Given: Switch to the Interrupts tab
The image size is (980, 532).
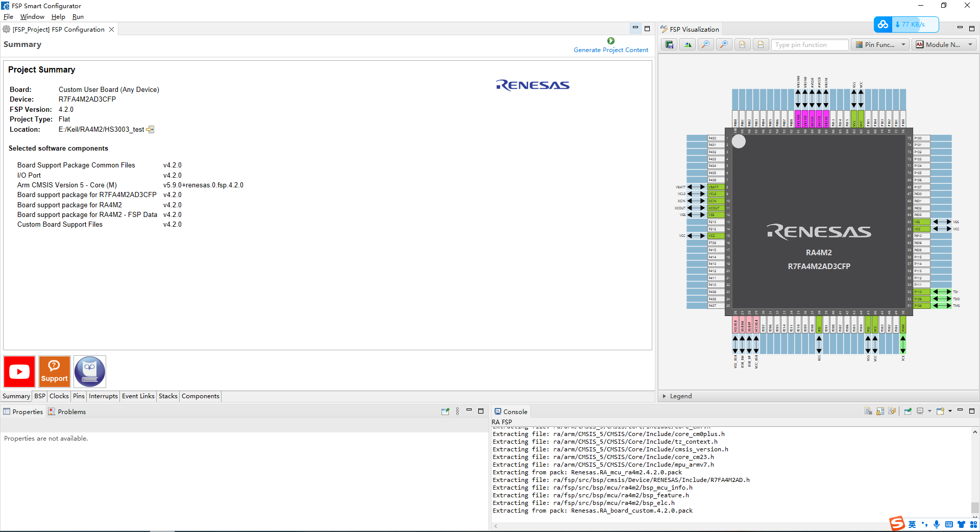Looking at the screenshot, I should (103, 396).
